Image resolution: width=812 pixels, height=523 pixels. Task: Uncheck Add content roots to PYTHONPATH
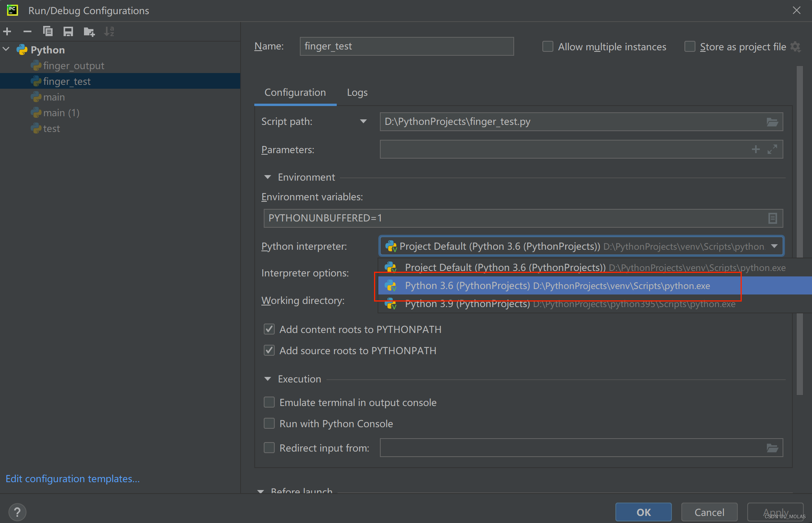click(x=269, y=329)
